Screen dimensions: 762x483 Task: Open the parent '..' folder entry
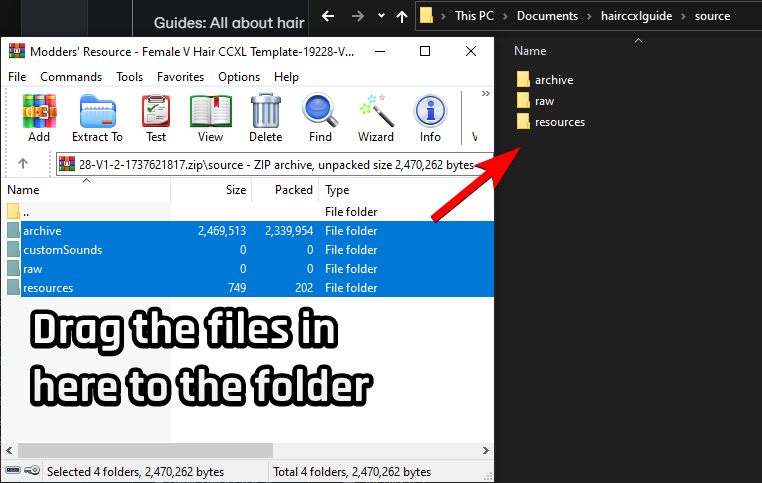coord(26,212)
